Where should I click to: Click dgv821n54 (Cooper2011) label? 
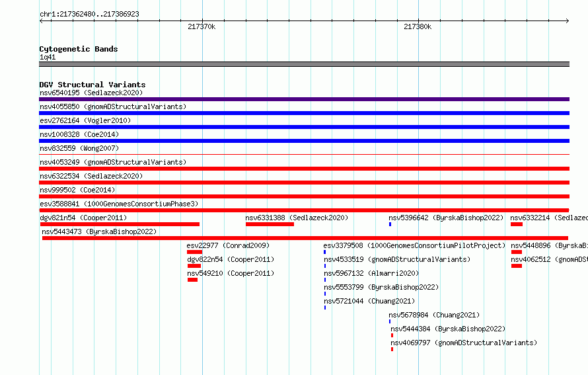[83, 218]
